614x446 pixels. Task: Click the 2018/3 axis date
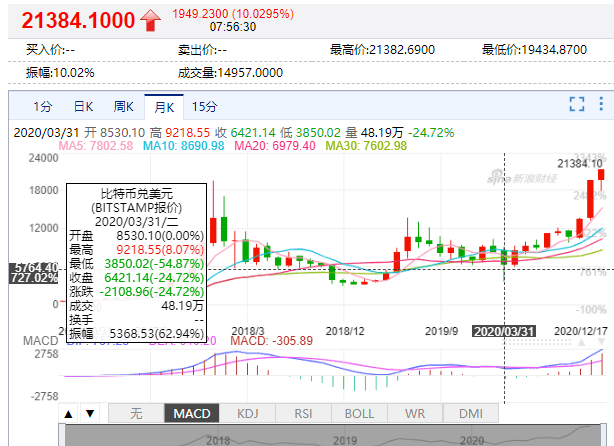point(248,331)
